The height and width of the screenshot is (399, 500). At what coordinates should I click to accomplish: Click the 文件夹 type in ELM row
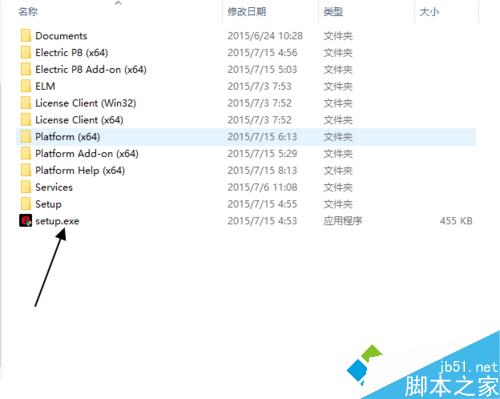pos(338,86)
